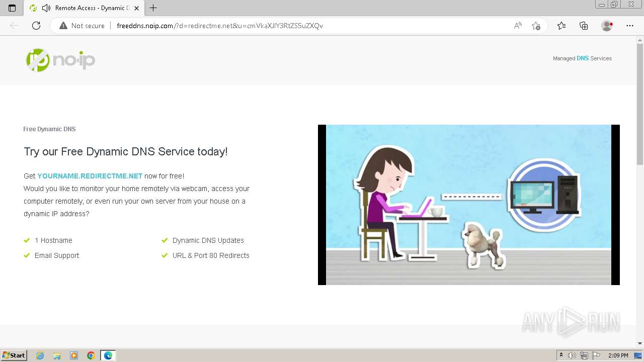The height and width of the screenshot is (362, 644).
Task: Open the volume tray icon
Action: [x=572, y=355]
